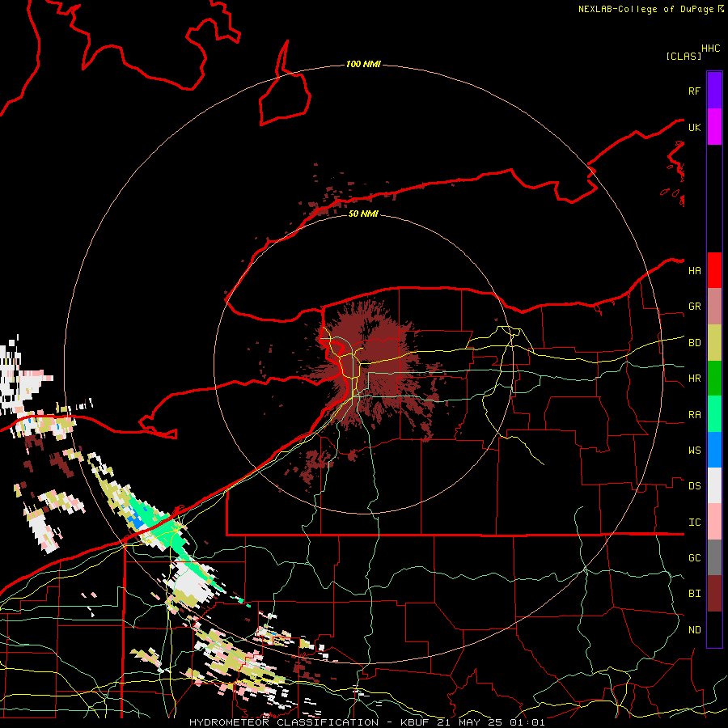728x728 pixels.
Task: Click the GC legend label
Action: tap(694, 557)
